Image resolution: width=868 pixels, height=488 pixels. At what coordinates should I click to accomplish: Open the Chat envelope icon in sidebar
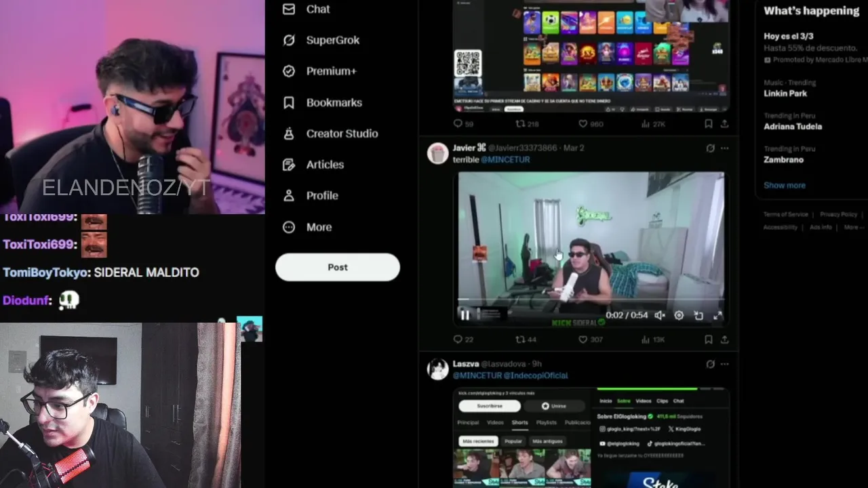[289, 9]
